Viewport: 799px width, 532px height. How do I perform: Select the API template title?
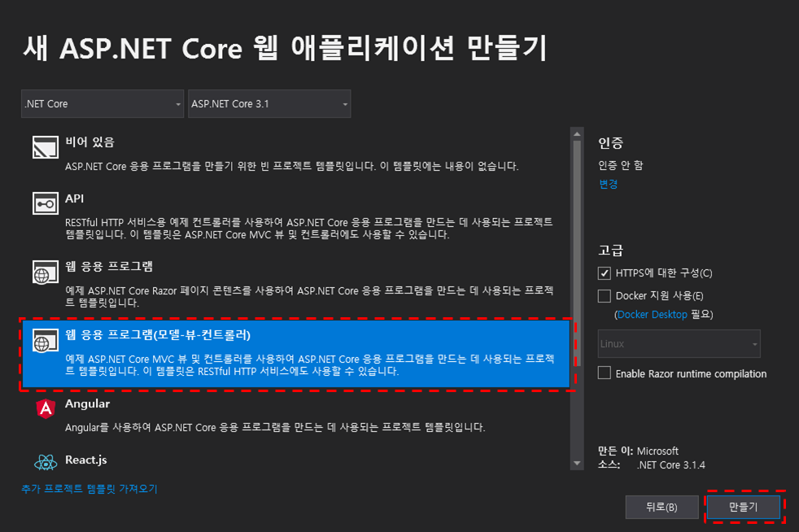(74, 198)
